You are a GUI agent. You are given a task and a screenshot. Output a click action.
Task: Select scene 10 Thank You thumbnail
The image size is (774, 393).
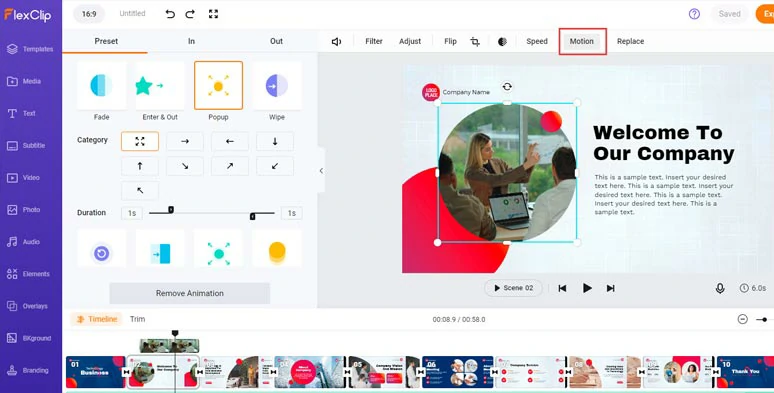click(x=745, y=372)
